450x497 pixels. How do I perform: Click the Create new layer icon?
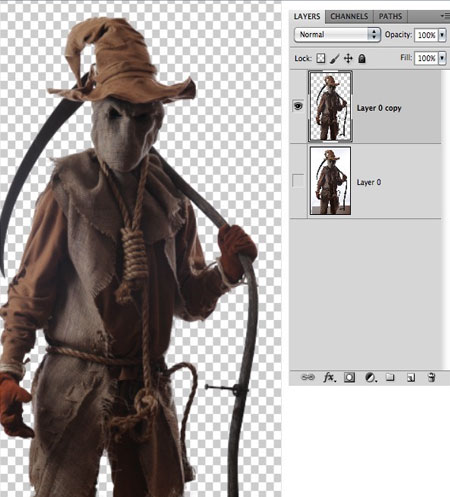coord(411,378)
